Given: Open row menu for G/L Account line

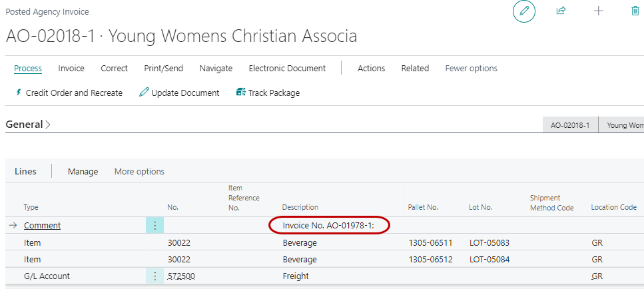Looking at the screenshot, I should (x=155, y=276).
